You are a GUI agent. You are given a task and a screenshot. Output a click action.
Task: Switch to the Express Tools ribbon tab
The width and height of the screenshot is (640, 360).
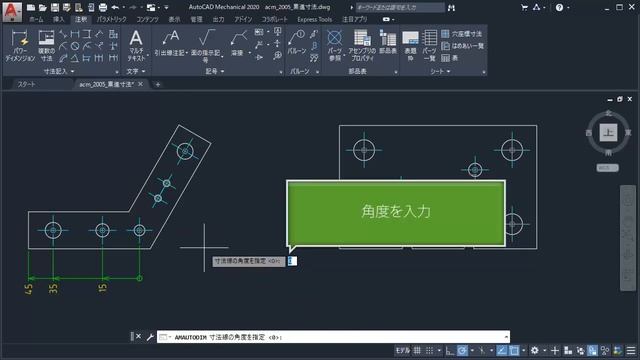coord(314,19)
